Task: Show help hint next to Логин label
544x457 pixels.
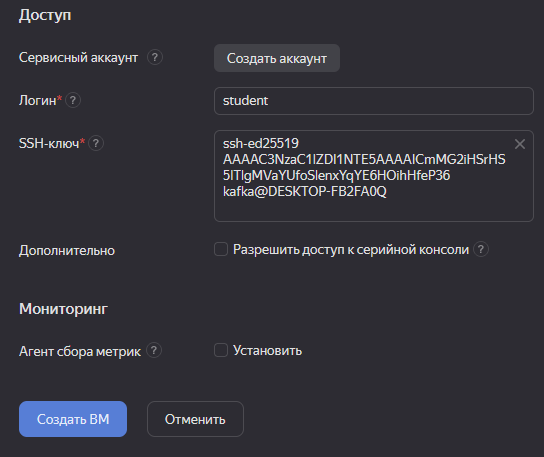Action: coord(73,101)
